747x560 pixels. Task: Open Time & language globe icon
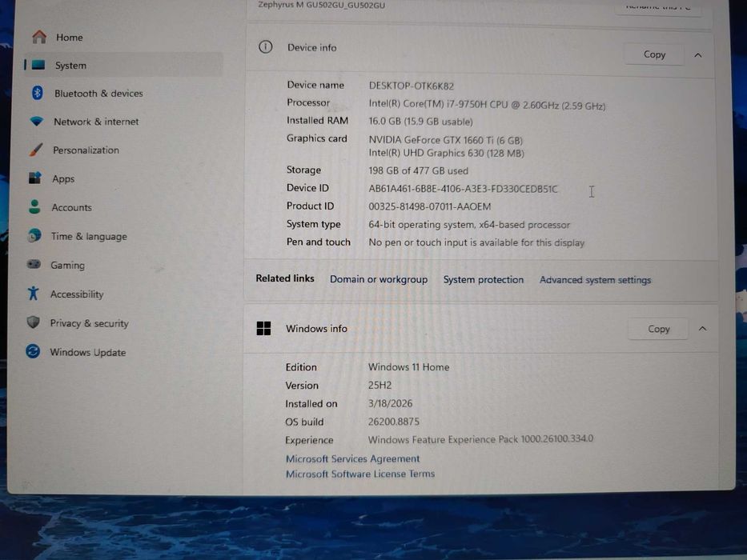click(x=34, y=236)
